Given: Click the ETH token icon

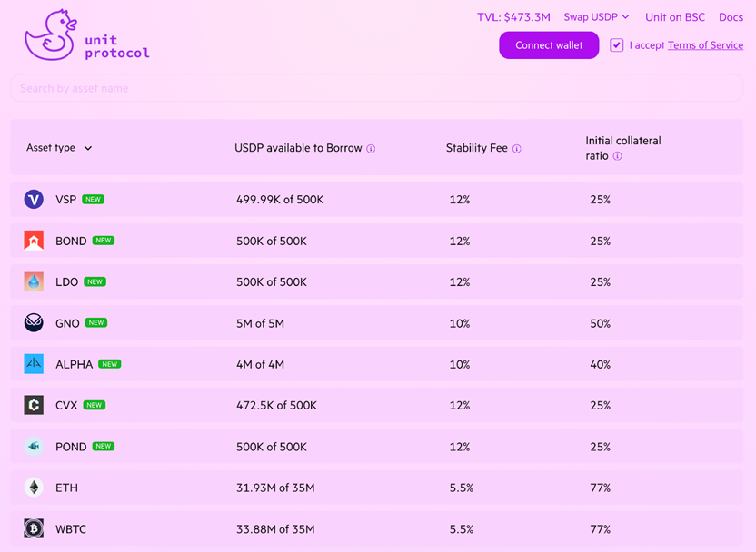Looking at the screenshot, I should tap(34, 488).
